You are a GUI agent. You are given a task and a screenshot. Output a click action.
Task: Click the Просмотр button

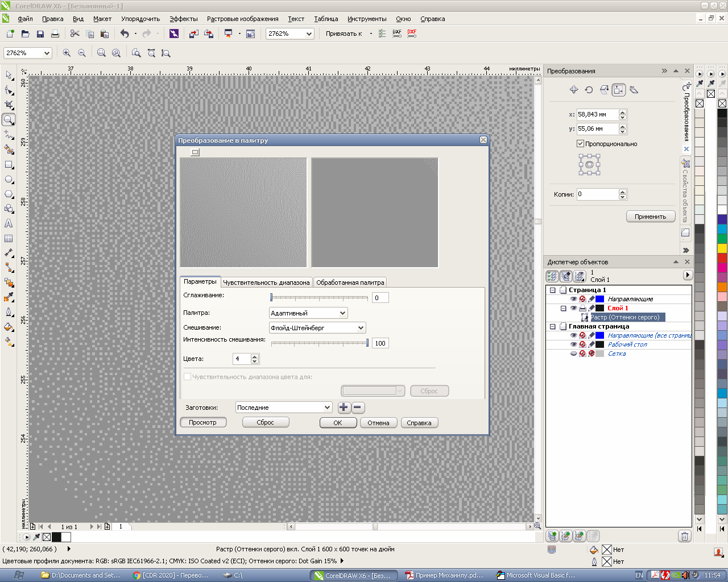click(x=202, y=423)
